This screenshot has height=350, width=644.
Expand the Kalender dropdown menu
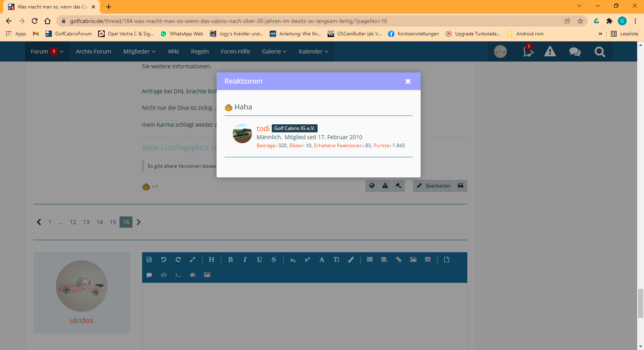[x=313, y=51]
